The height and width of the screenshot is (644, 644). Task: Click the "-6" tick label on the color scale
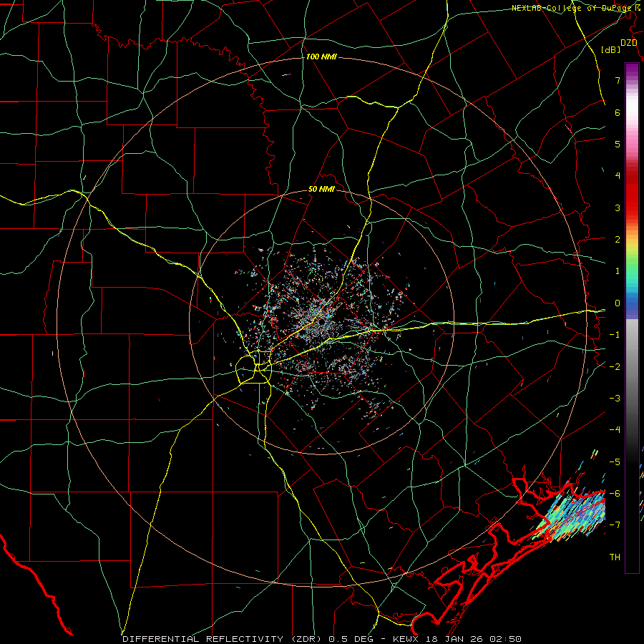click(615, 494)
